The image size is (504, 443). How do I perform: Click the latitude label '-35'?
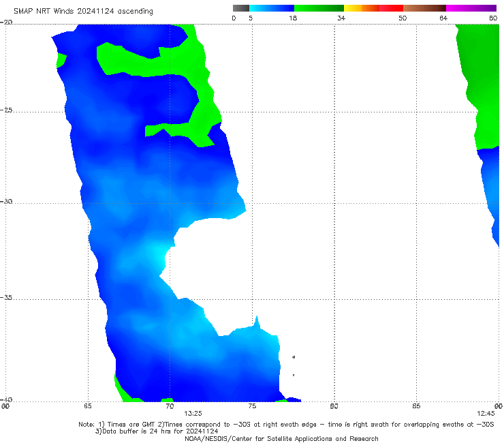[6, 297]
